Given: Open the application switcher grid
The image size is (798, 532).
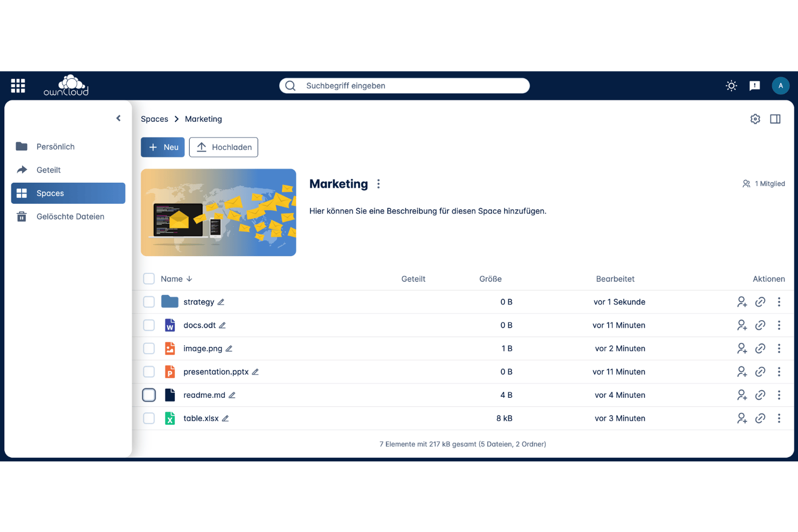Looking at the screenshot, I should [x=18, y=86].
